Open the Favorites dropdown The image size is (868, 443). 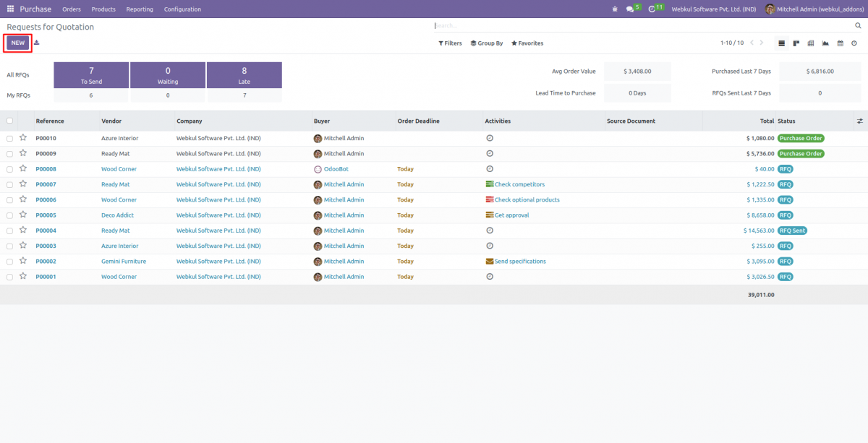527,43
